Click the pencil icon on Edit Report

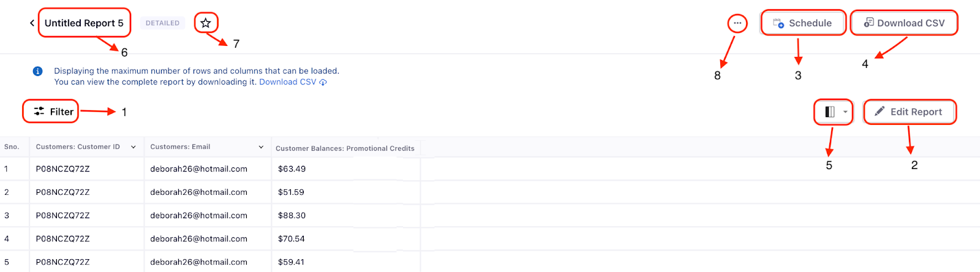(x=880, y=111)
